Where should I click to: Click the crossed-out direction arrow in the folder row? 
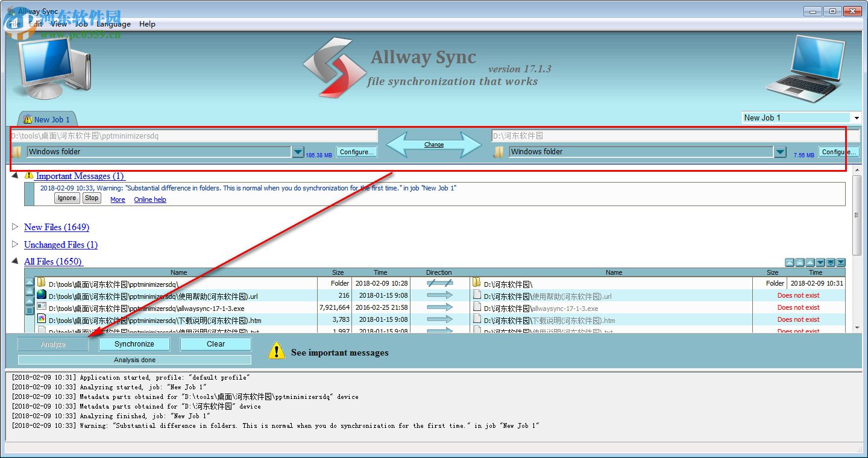439,283
